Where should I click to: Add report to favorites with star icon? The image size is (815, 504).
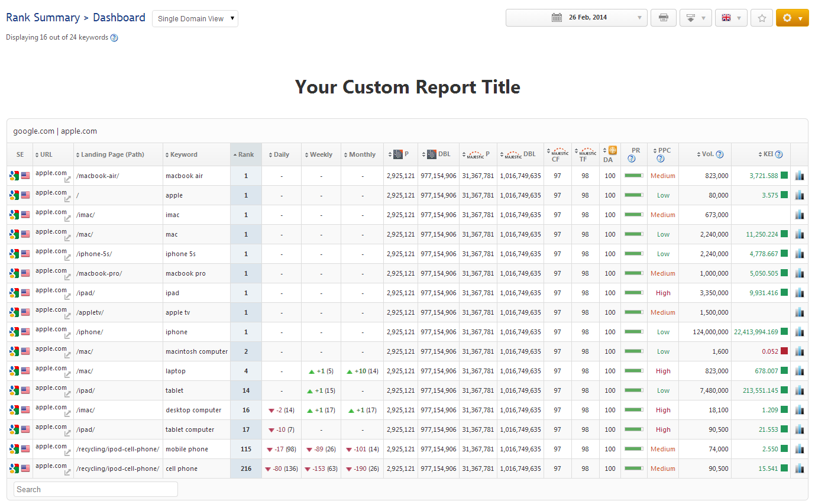tap(762, 18)
